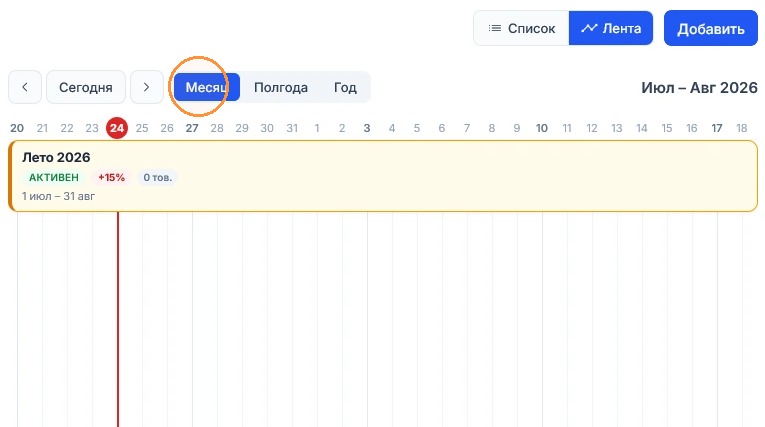Click day 27 in the date header
765x427 pixels.
(x=192, y=128)
